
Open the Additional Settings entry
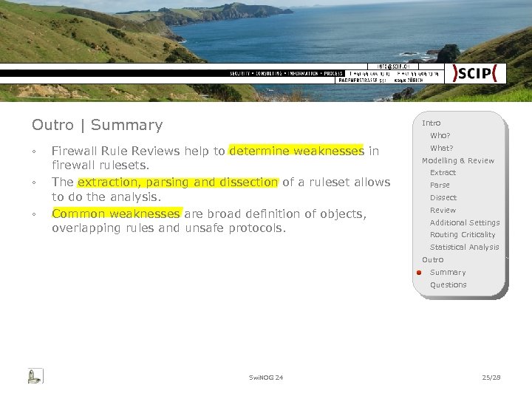click(x=465, y=222)
